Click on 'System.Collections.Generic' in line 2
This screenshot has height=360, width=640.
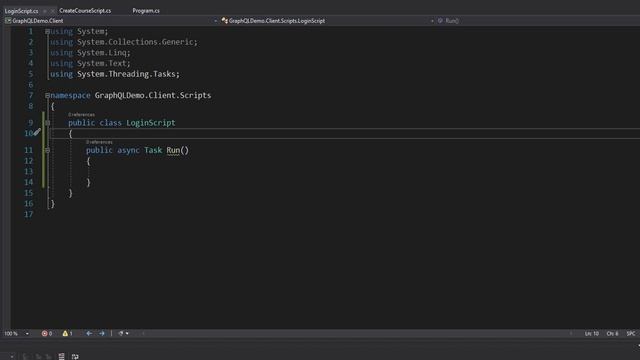tap(135, 42)
